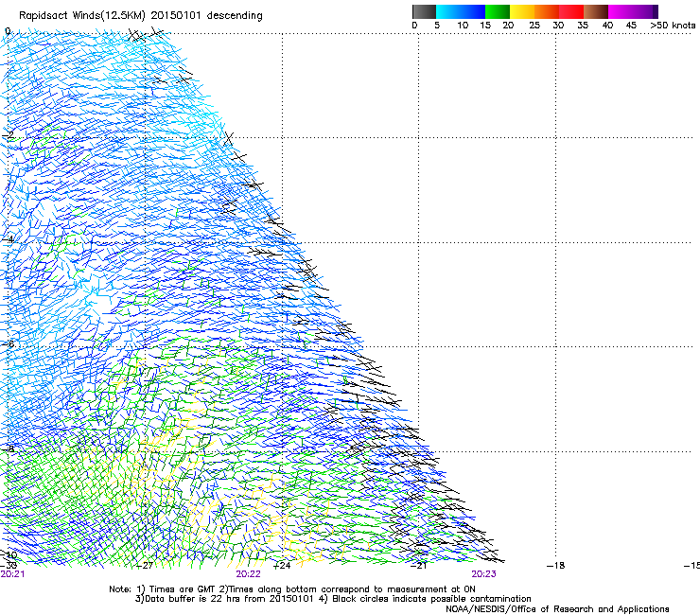Viewport: 700px width, 615px height.
Task: Click the note 'Black circles indicate possible contamination'
Action: (431, 599)
